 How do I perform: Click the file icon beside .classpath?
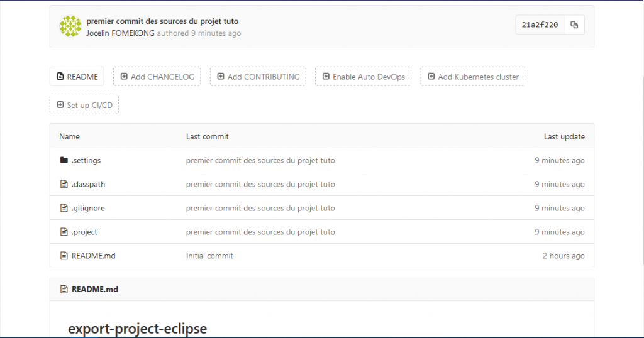(x=64, y=184)
